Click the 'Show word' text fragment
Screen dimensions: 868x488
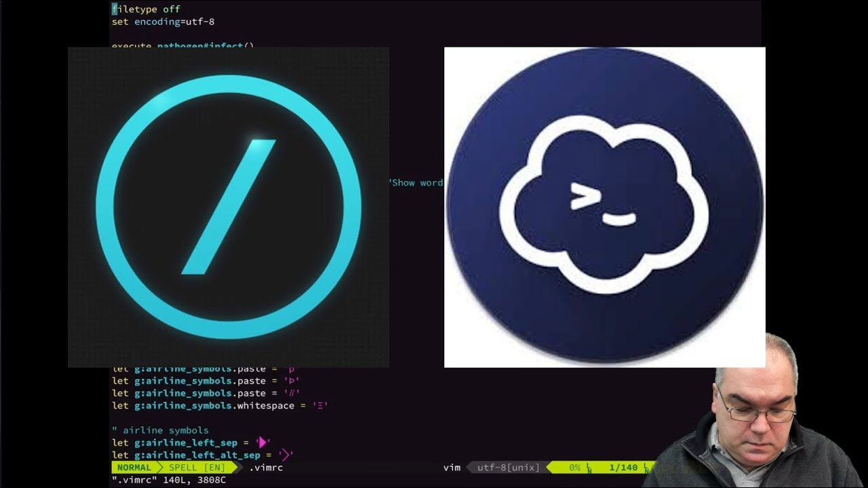tap(416, 183)
